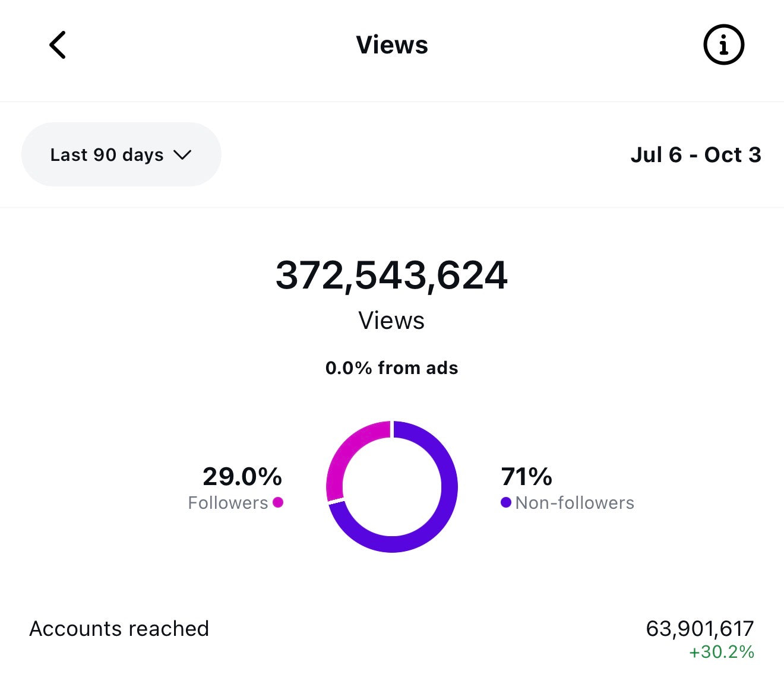The width and height of the screenshot is (784, 700).
Task: Go back using the left arrow
Action: (58, 45)
